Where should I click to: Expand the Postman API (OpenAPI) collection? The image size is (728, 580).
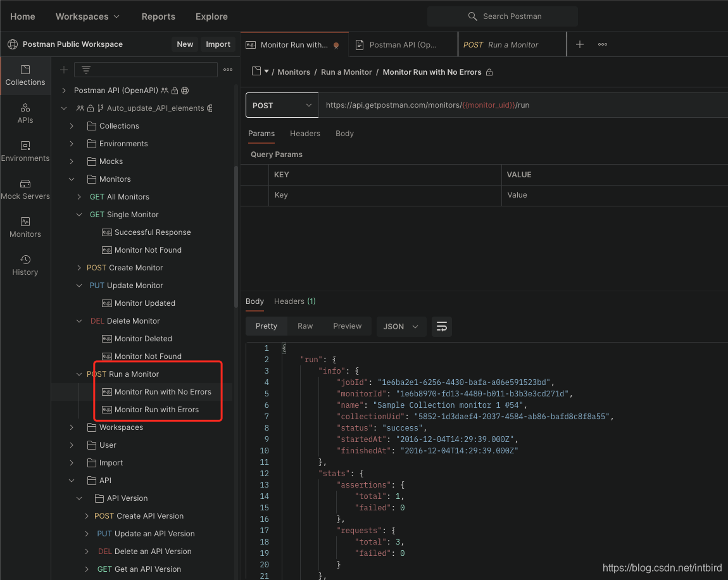tap(64, 91)
